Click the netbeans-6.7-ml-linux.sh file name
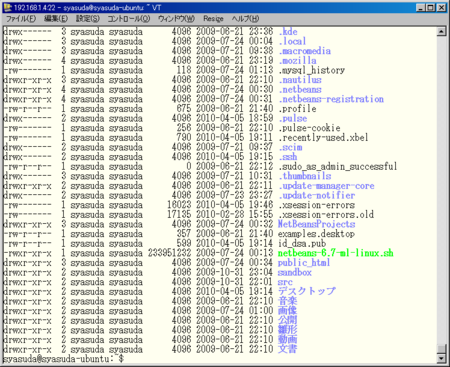Image resolution: width=450 pixels, height=367 pixels. click(x=336, y=253)
